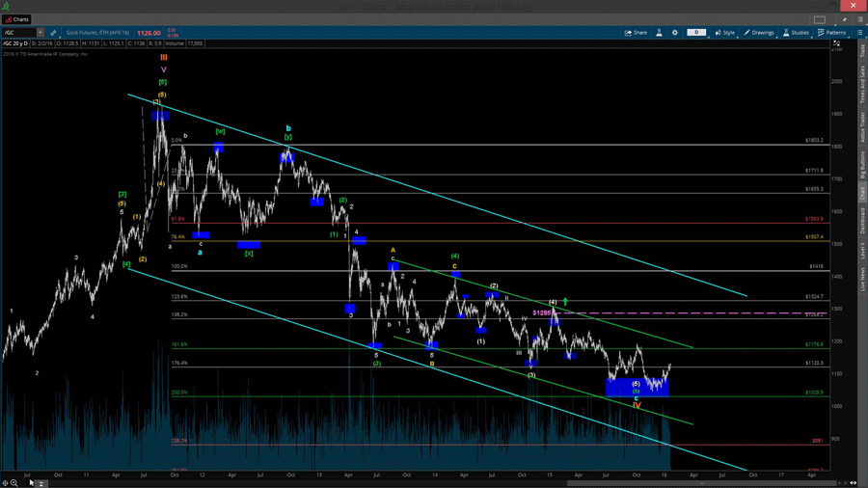Open the Share chart menu
The height and width of the screenshot is (488, 868).
coord(636,33)
